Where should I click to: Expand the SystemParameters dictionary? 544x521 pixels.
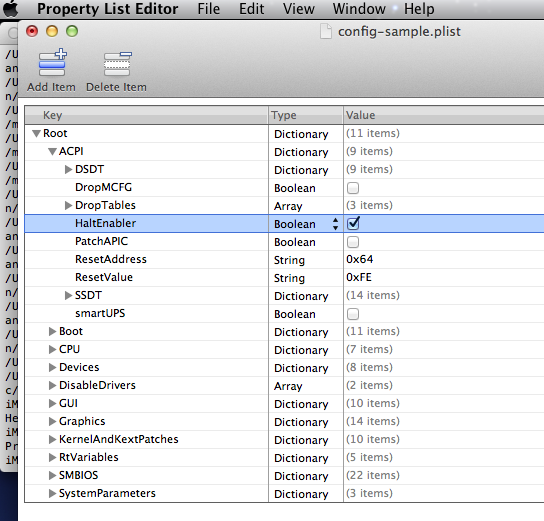click(52, 493)
